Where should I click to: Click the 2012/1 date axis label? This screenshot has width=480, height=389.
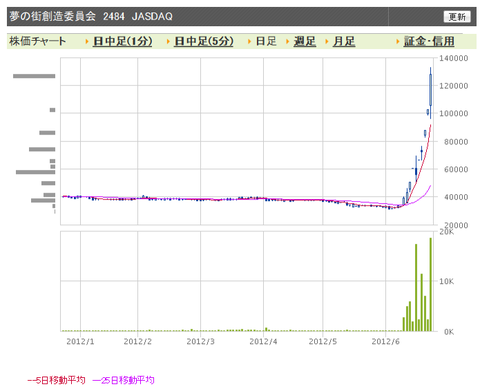tap(80, 341)
